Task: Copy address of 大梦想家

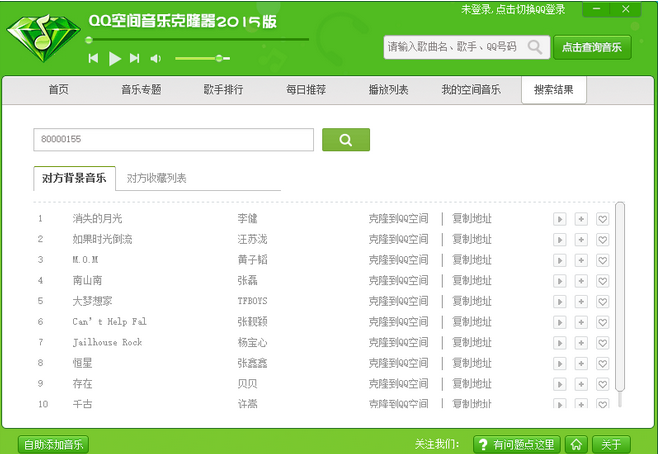Action: [x=472, y=301]
